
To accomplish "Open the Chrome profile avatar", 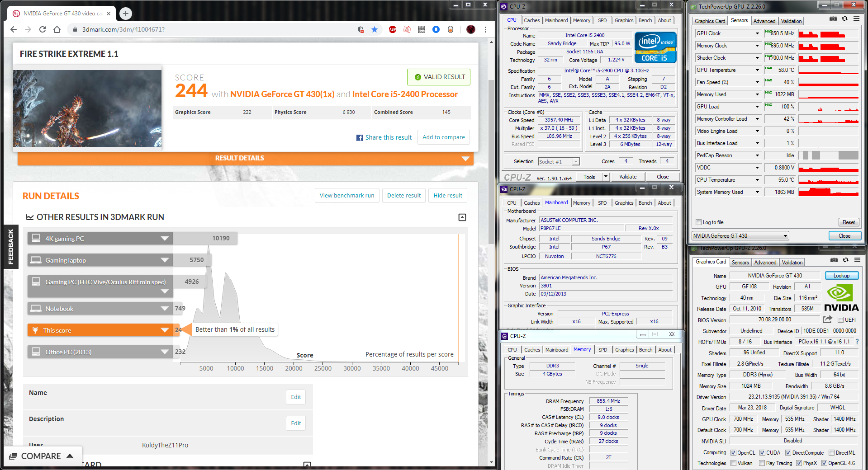I will coord(471,29).
